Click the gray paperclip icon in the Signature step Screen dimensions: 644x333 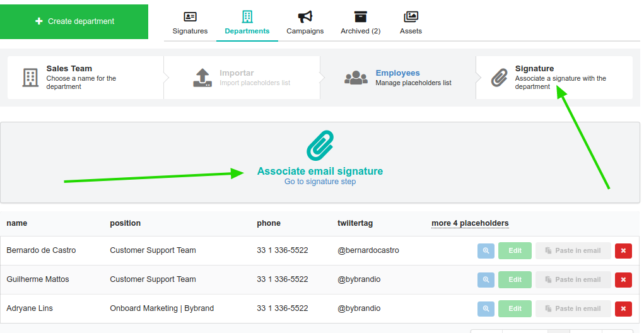(500, 78)
